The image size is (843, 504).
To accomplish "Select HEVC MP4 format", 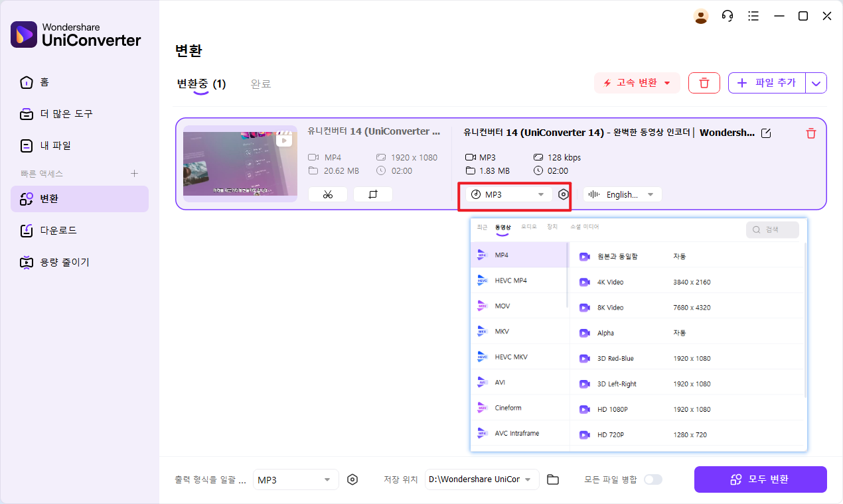I will 519,281.
